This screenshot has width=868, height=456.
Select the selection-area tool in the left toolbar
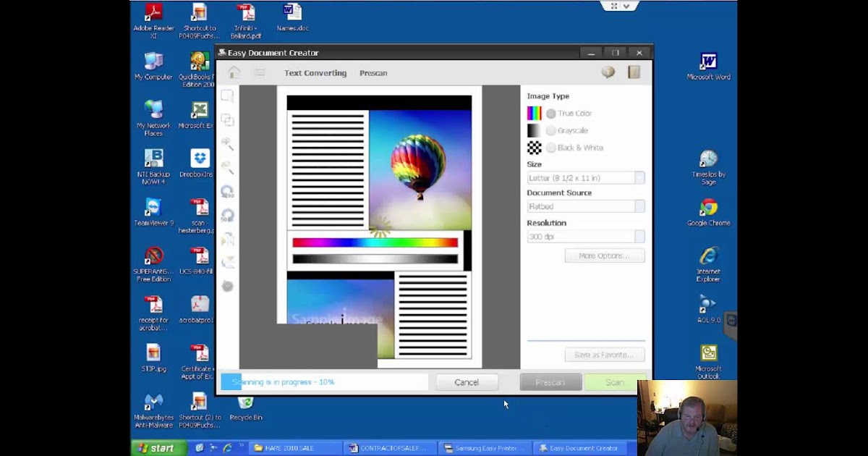click(x=227, y=96)
